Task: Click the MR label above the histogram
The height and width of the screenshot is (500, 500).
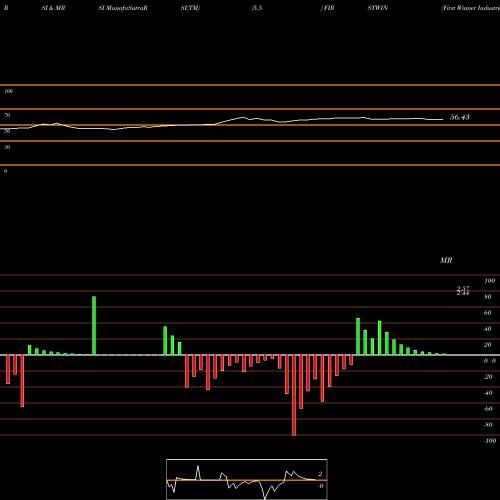Action: (446, 260)
